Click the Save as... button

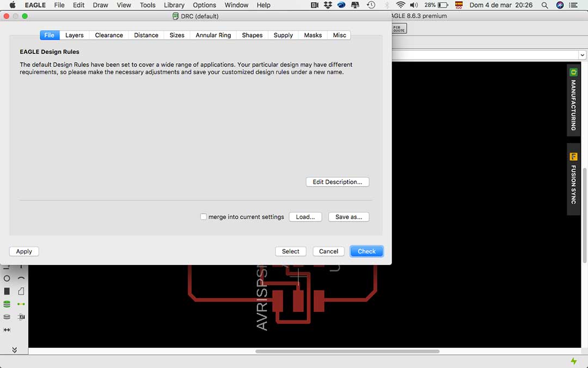coord(349,216)
